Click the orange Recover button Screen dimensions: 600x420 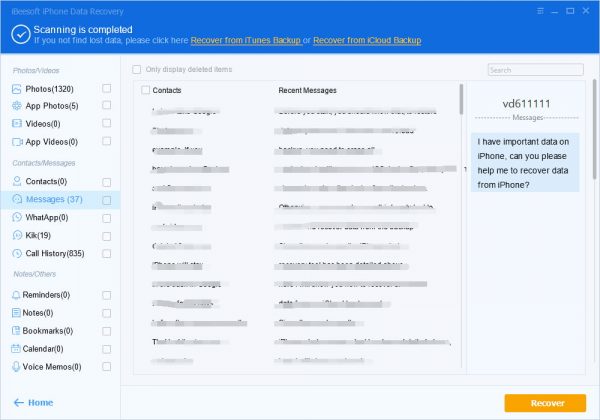click(x=545, y=403)
